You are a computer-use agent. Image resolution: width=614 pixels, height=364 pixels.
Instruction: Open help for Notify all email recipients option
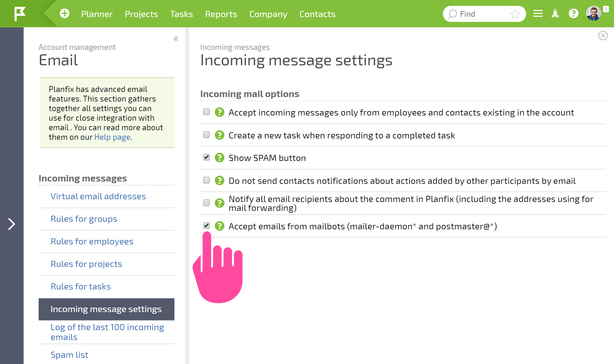219,203
